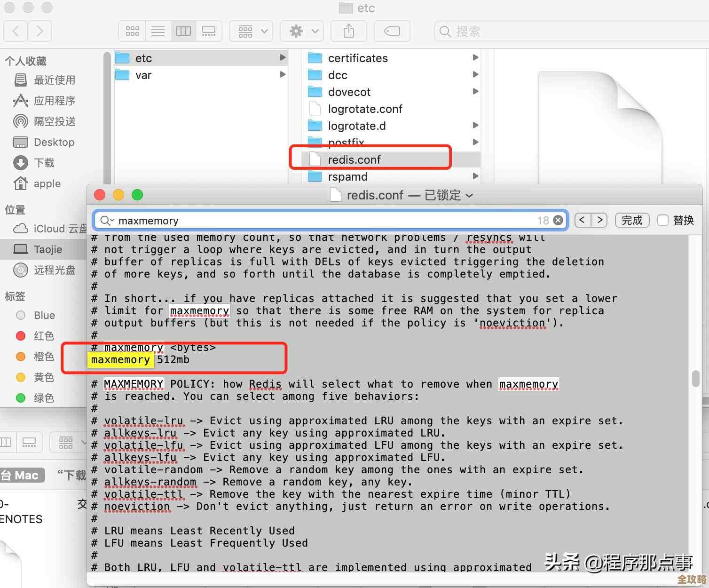Image resolution: width=709 pixels, height=588 pixels.
Task: Switch Finder to icon view
Action: click(x=133, y=32)
